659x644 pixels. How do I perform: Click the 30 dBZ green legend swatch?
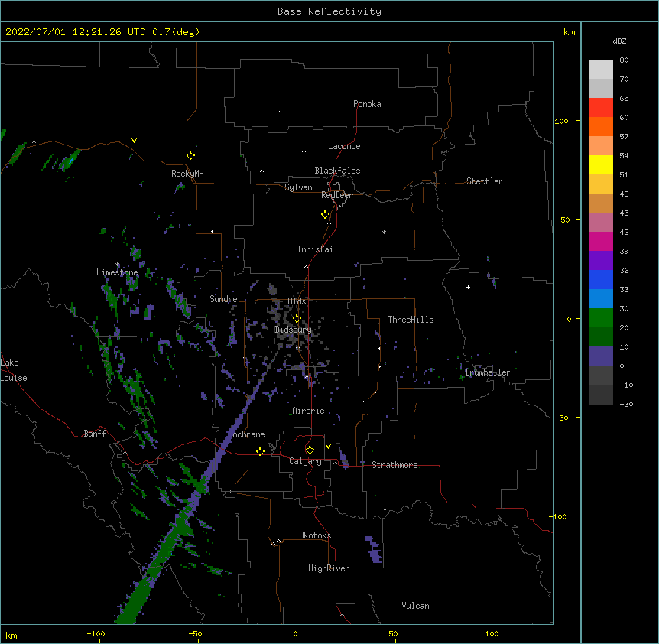[601, 318]
